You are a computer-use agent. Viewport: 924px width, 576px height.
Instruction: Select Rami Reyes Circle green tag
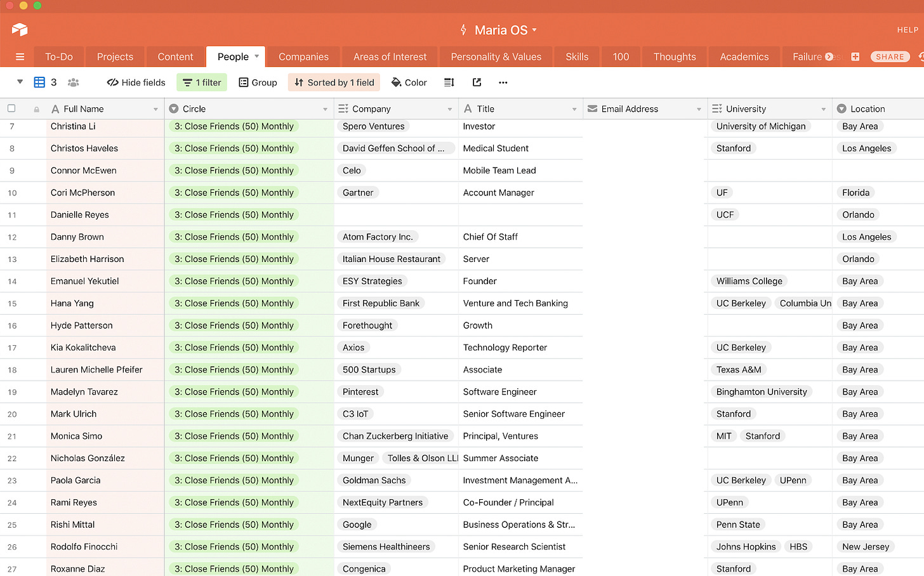(234, 502)
